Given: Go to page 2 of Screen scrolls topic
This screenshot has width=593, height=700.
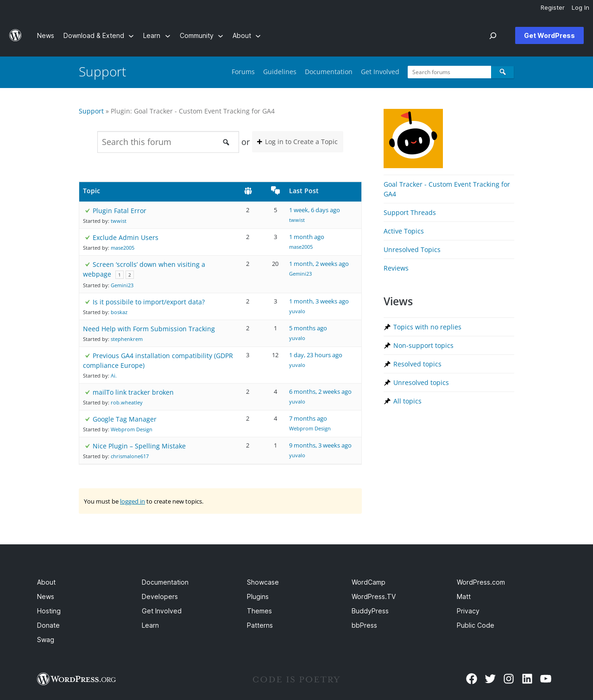Looking at the screenshot, I should [x=130, y=275].
